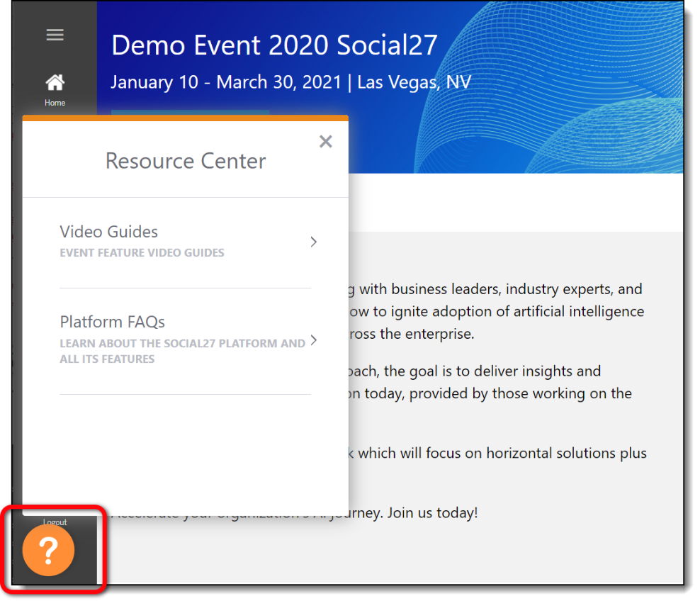Click the Logout link in the sidebar
Screen dimensions: 700x601
tap(55, 522)
